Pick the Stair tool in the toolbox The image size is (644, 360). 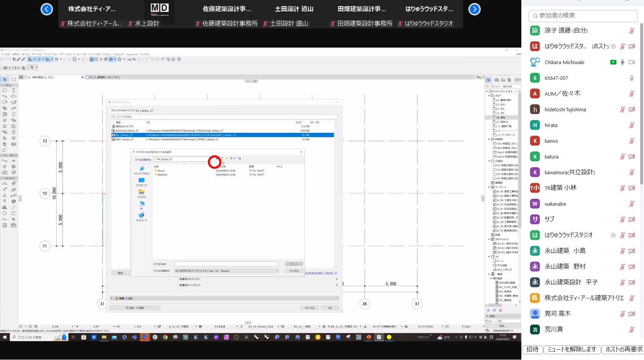pos(5,108)
